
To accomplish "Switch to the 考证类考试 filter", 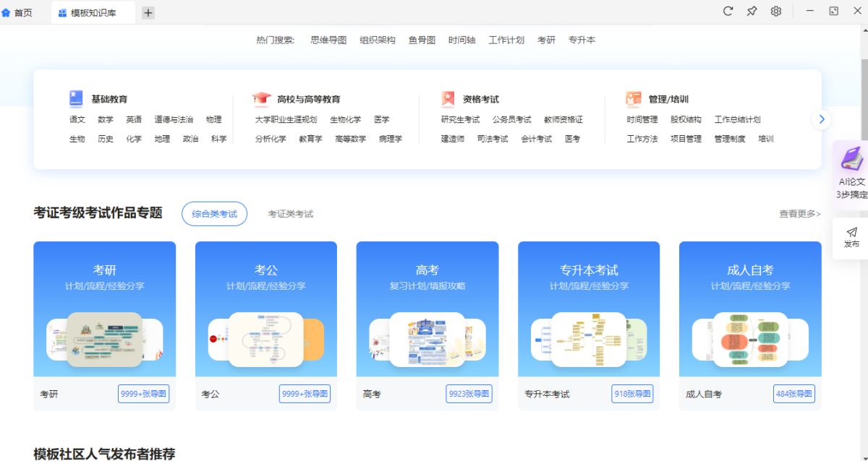I will click(290, 214).
